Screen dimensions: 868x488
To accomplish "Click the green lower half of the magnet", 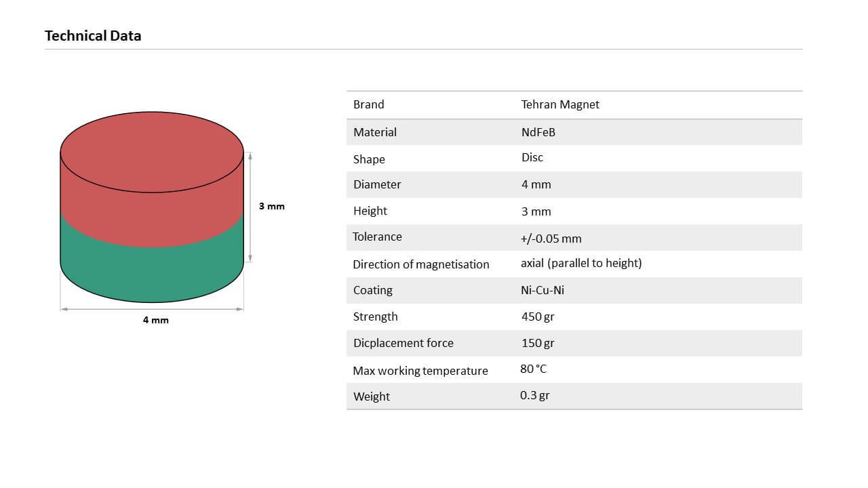I will 152,271.
